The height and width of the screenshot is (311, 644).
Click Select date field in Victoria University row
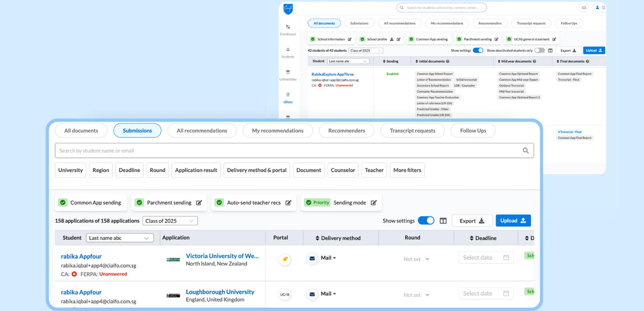click(486, 257)
